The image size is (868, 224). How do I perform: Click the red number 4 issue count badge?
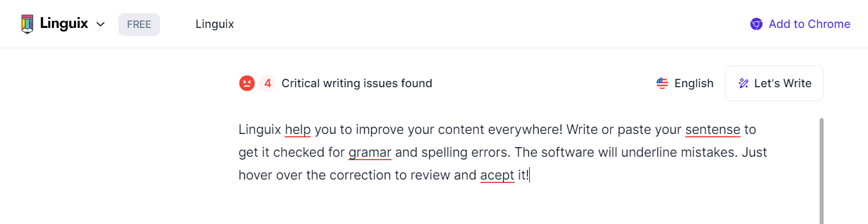coord(268,83)
